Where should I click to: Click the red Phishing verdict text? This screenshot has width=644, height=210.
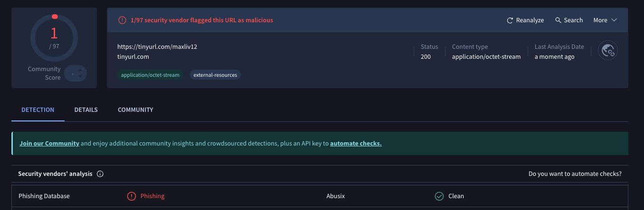(152, 196)
